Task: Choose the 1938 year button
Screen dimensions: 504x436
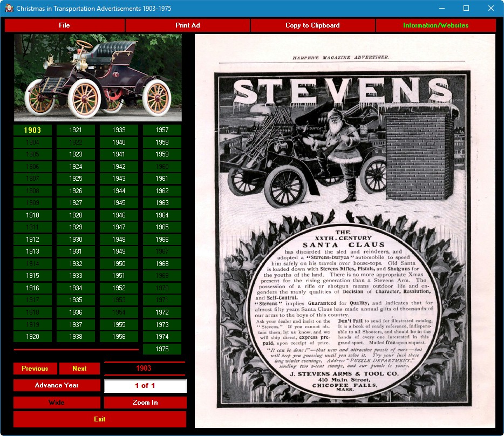Action: pyautogui.click(x=76, y=337)
